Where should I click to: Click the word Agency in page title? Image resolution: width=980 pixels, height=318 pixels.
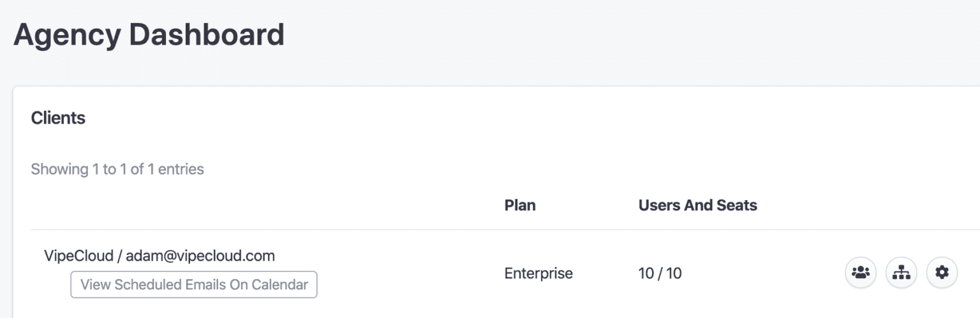pyautogui.click(x=66, y=34)
